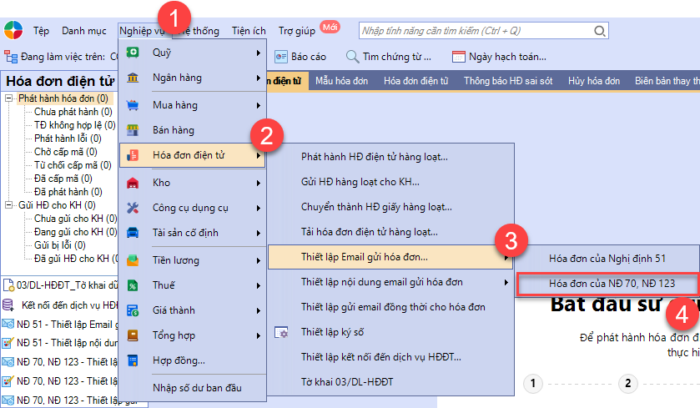
Task: Click the Kho warehouse icon
Action: (x=133, y=182)
